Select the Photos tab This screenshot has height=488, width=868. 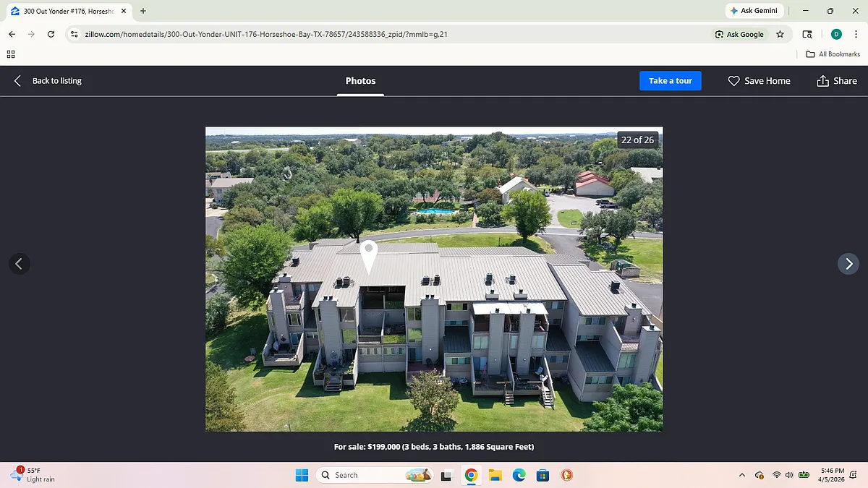[360, 81]
